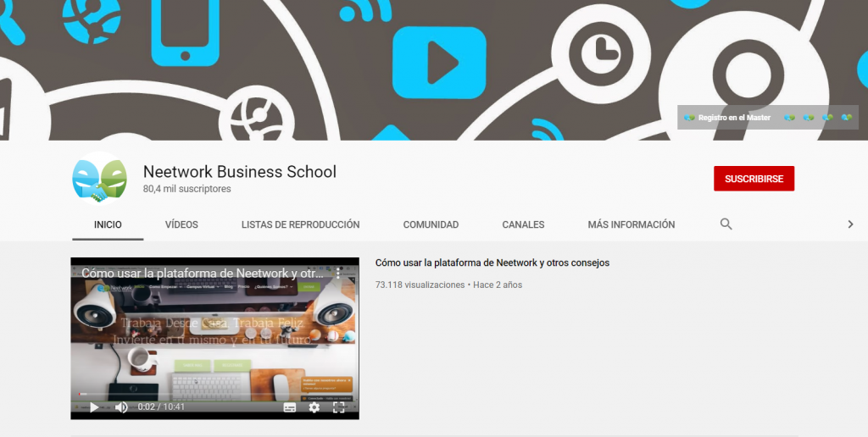Click the Neetwork channel avatar
Image resolution: width=868 pixels, height=437 pixels.
[x=100, y=179]
